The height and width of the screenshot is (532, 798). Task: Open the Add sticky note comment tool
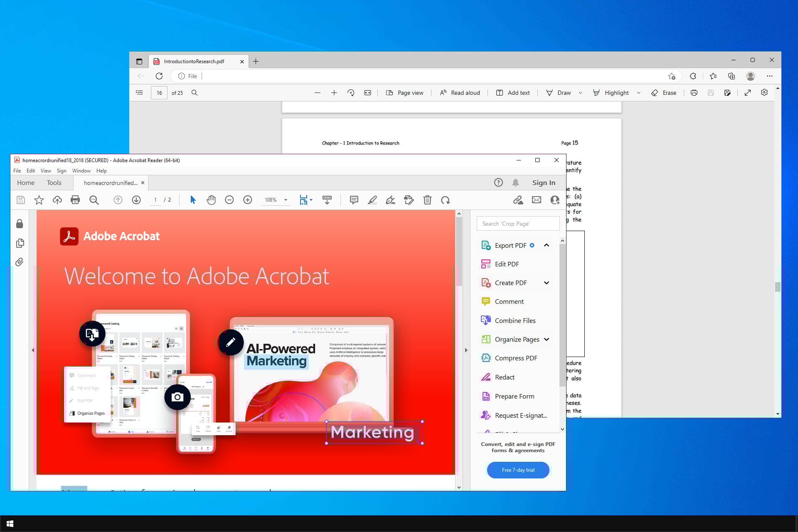pyautogui.click(x=354, y=200)
